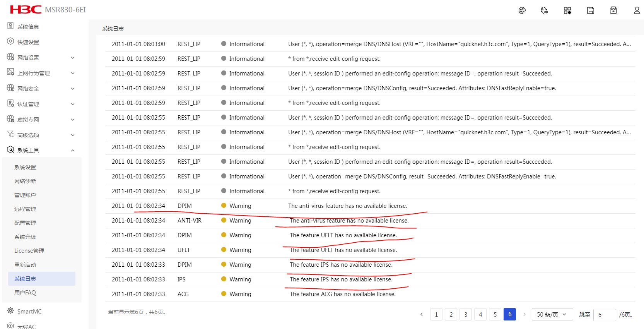The image size is (644, 329).
Task: Click the UFLT module cell
Action: click(184, 250)
